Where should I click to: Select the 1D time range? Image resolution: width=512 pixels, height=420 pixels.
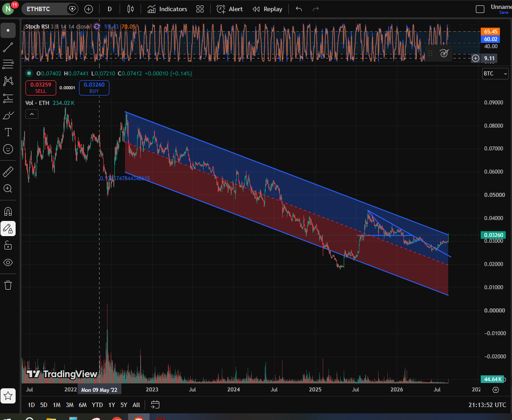[31, 405]
